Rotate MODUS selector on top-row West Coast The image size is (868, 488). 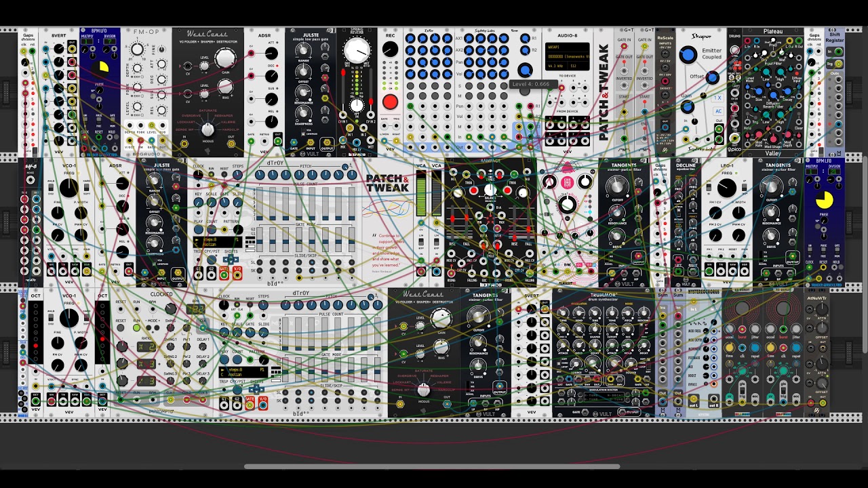[208, 129]
